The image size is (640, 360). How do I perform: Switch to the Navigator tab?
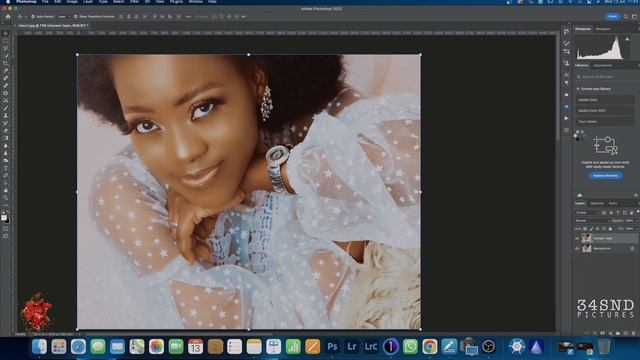603,29
